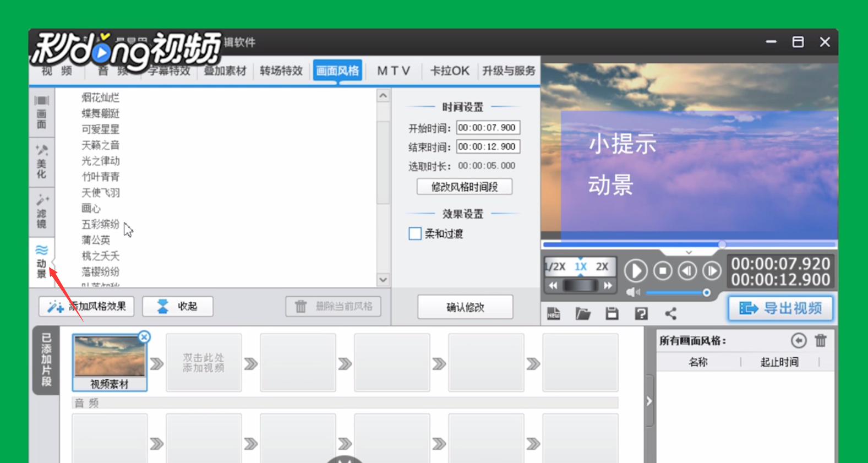Stop the video preview
The height and width of the screenshot is (463, 868).
coord(663,271)
